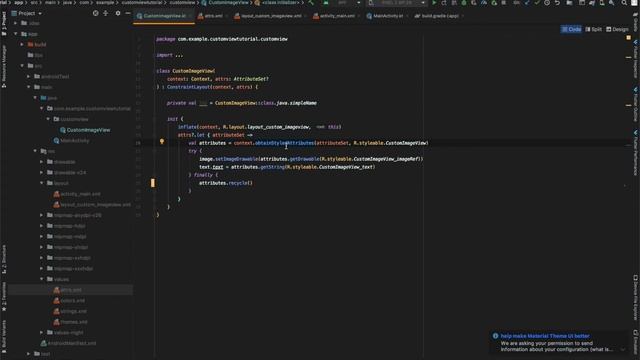Expand the drawable folder
The height and width of the screenshot is (360, 640).
[x=42, y=162]
